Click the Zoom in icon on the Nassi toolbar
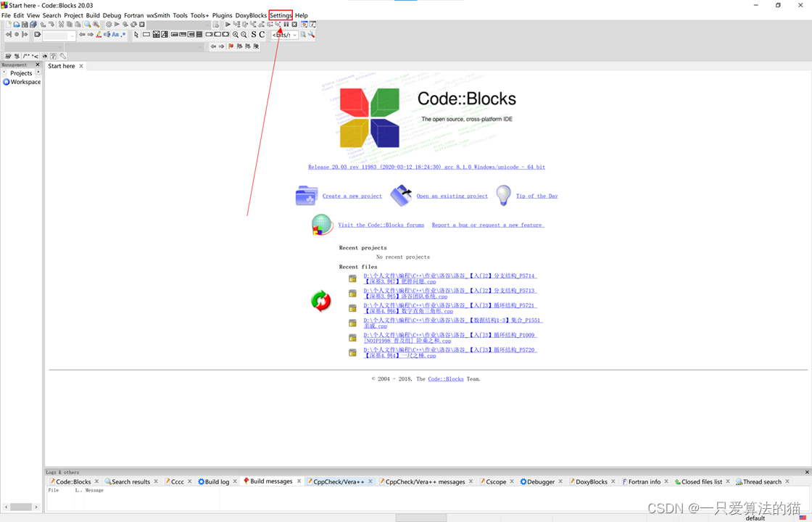 pyautogui.click(x=236, y=35)
